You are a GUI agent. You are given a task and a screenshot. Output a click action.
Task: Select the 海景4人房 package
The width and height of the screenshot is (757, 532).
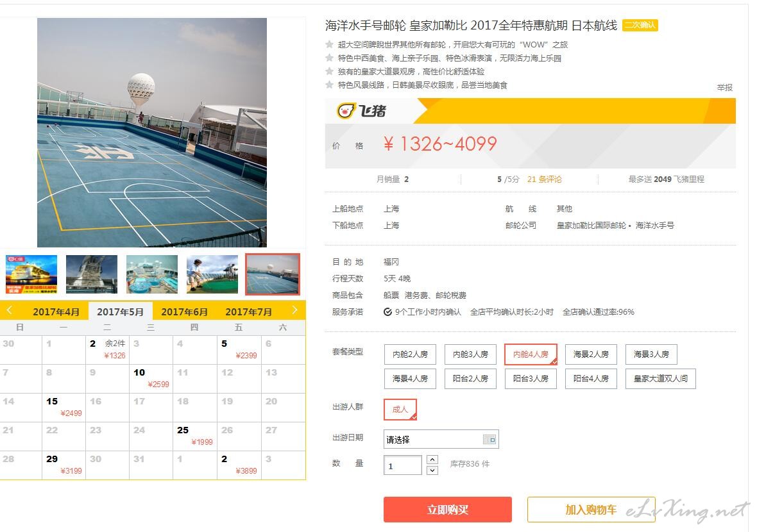411,379
